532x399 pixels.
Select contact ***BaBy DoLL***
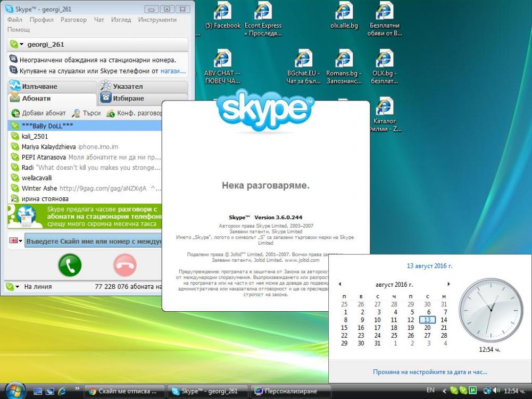pyautogui.click(x=85, y=126)
